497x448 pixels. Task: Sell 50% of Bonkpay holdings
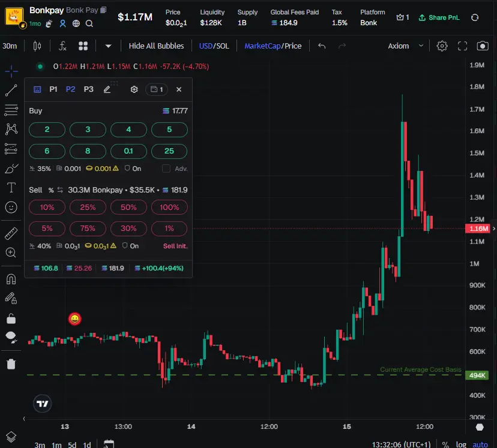pos(128,208)
